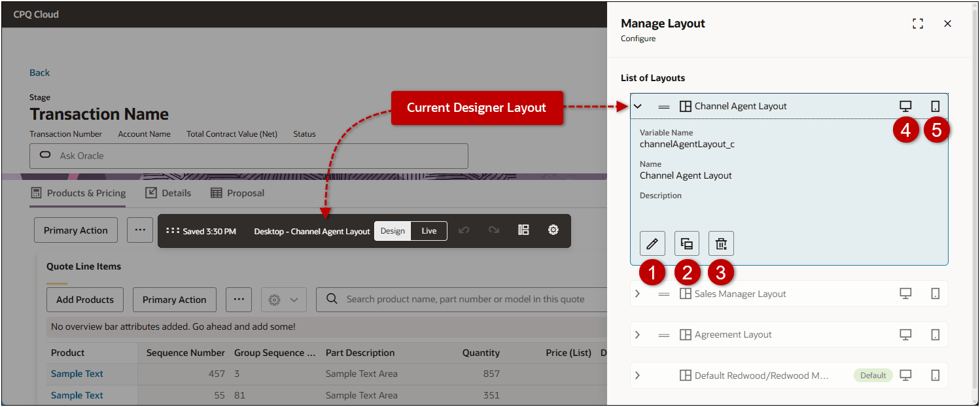Expand the Manage Layout panel to fullscreen
The width and height of the screenshot is (980, 407).
coord(918,23)
